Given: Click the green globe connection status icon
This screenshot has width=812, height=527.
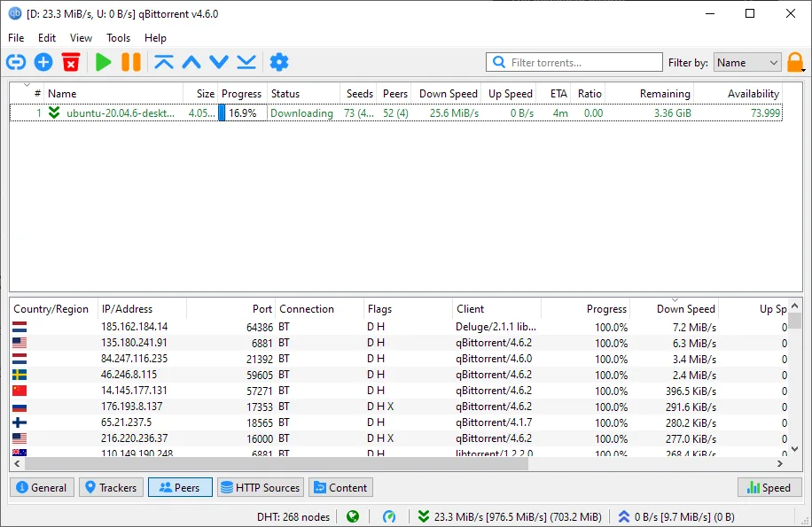Looking at the screenshot, I should click(x=353, y=516).
